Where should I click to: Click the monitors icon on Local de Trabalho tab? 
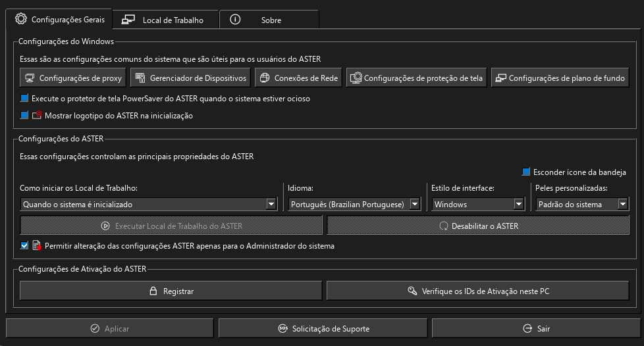click(x=128, y=20)
